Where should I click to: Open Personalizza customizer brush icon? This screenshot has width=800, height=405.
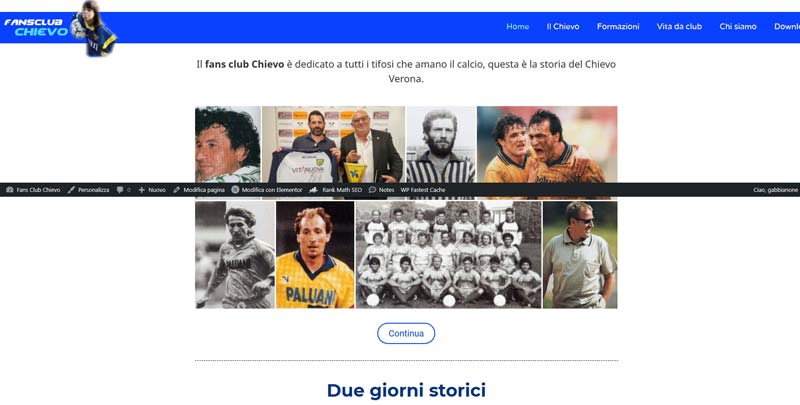[71, 189]
